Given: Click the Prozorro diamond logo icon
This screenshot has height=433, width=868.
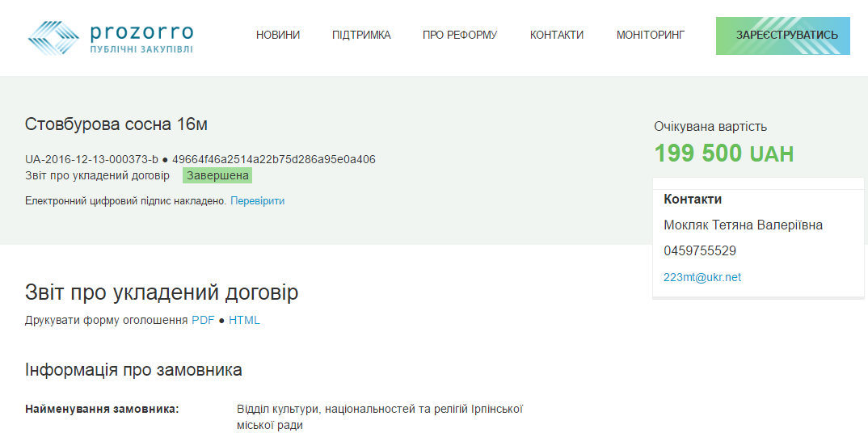Looking at the screenshot, I should point(53,37).
